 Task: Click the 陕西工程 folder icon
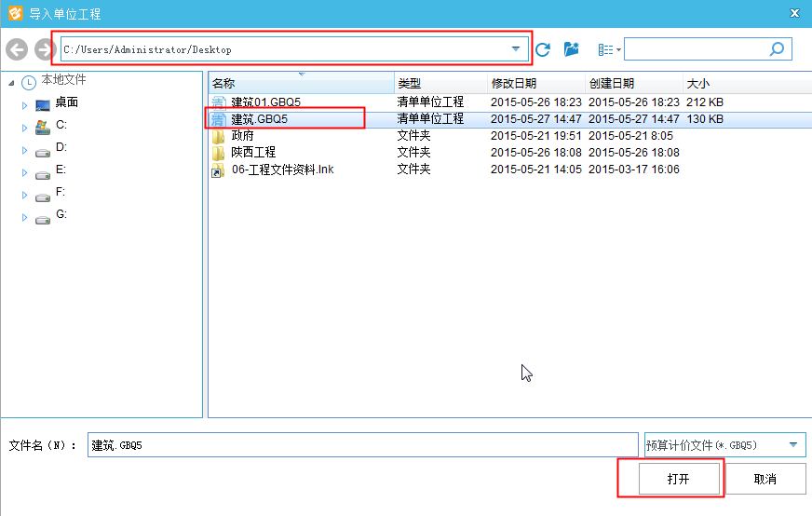tap(219, 153)
